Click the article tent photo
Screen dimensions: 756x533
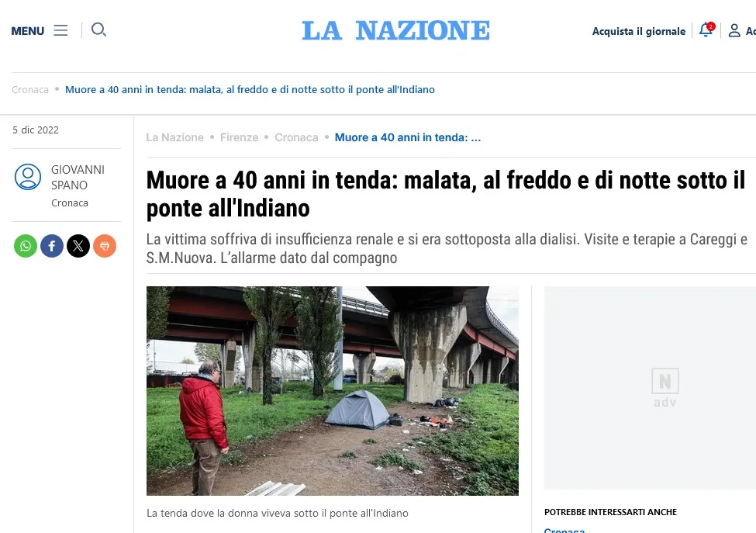coord(333,391)
